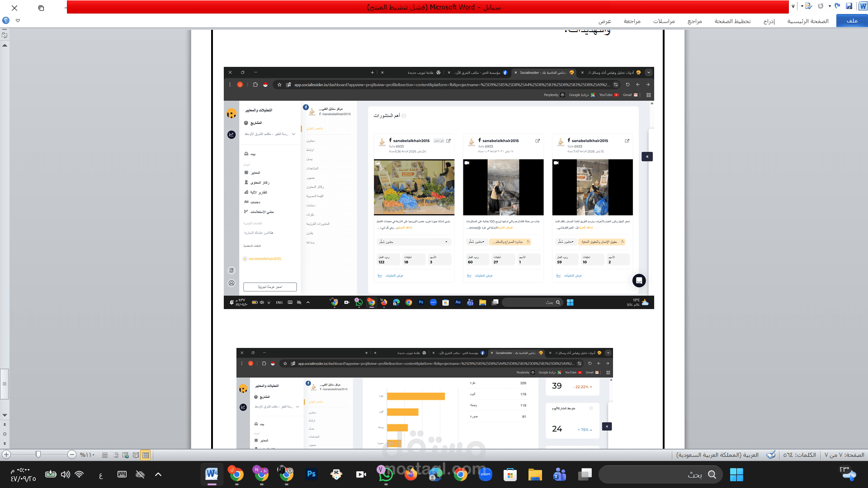Click the zoom out minus button
868x488 pixels.
coord(72,455)
